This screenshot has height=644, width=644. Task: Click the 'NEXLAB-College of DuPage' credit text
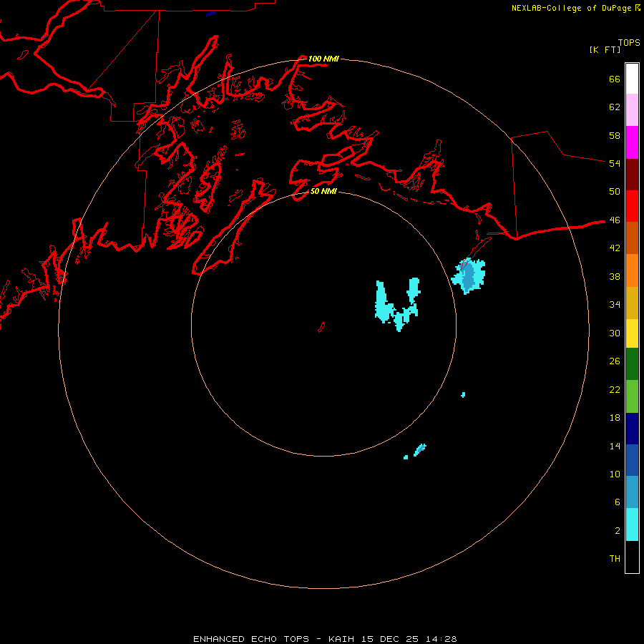coord(572,8)
